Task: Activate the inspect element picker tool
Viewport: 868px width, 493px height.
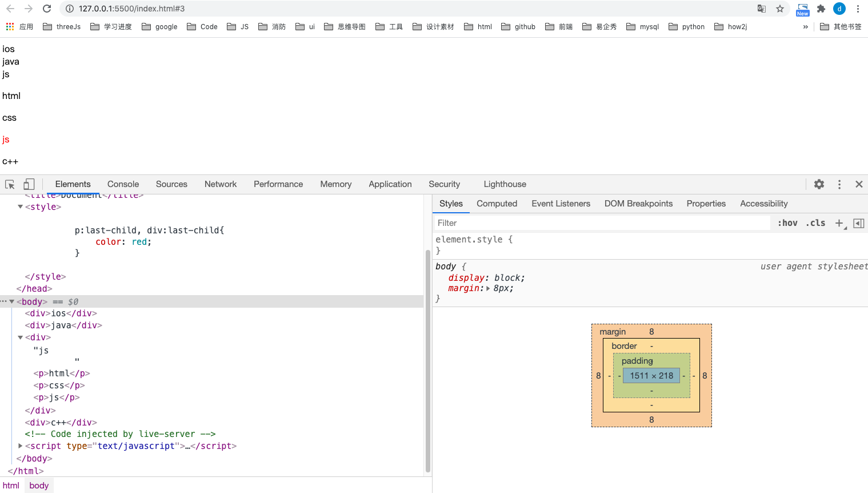Action: [10, 184]
